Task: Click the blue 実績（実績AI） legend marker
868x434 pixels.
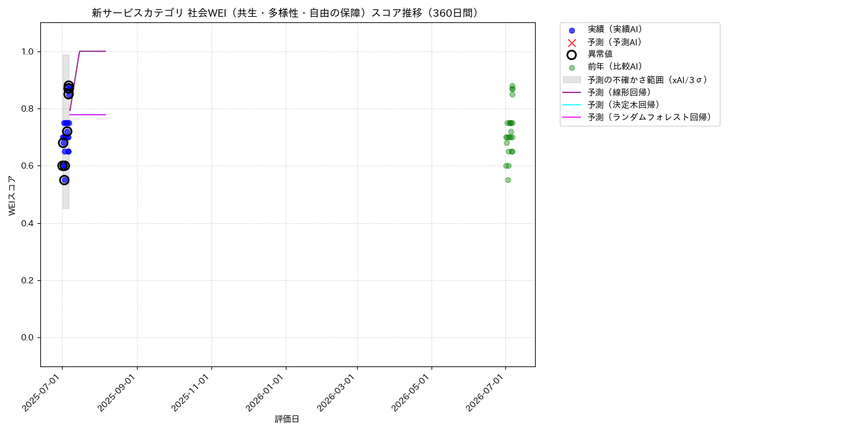Action: pos(572,30)
